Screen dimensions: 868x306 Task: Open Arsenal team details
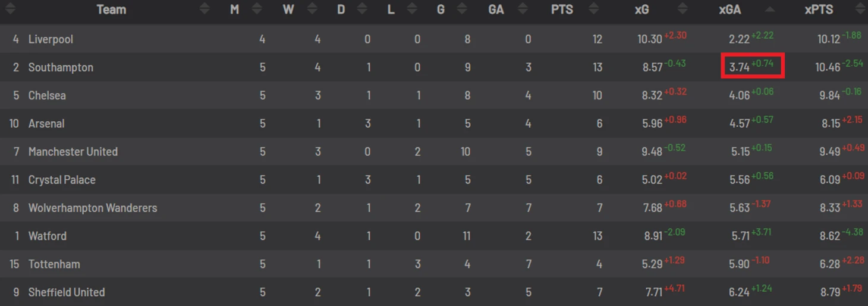(46, 123)
